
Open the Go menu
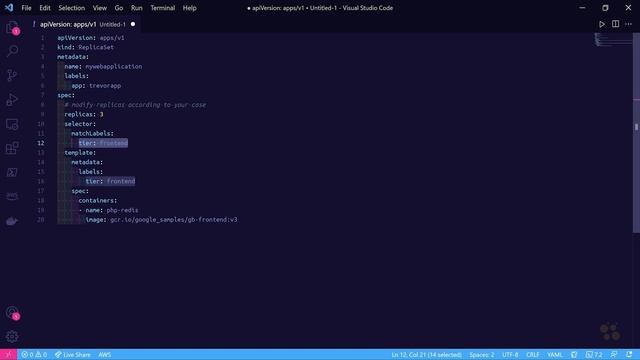pyautogui.click(x=119, y=8)
